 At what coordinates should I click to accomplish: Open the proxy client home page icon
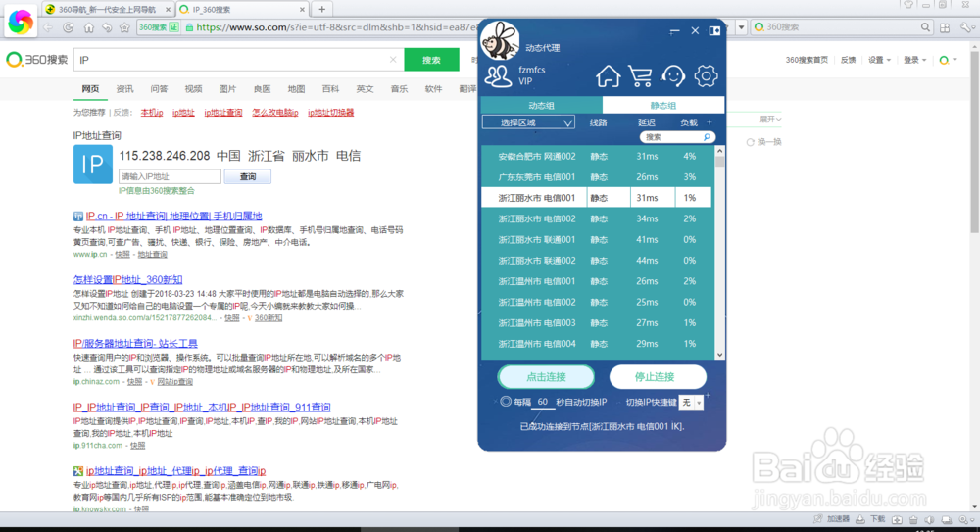point(608,76)
